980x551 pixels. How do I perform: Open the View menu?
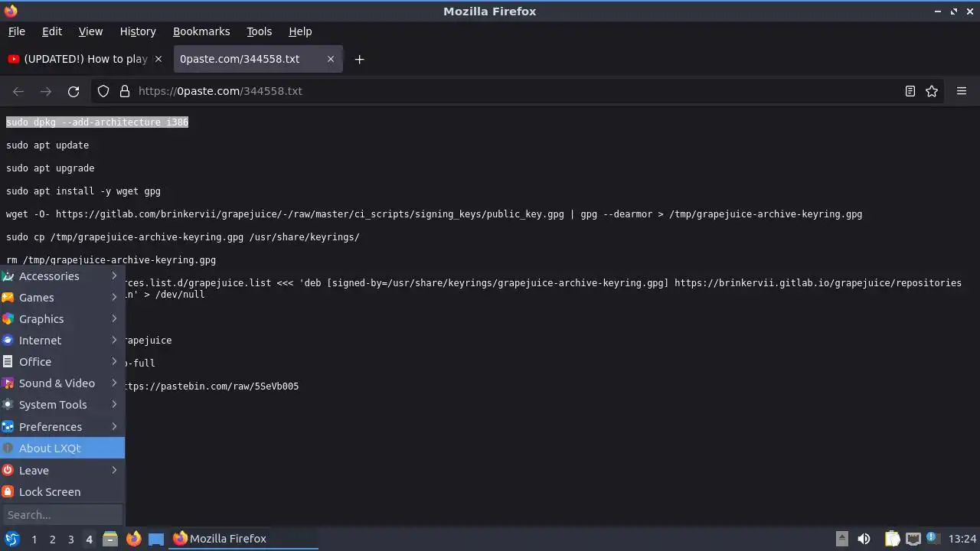pos(90,31)
